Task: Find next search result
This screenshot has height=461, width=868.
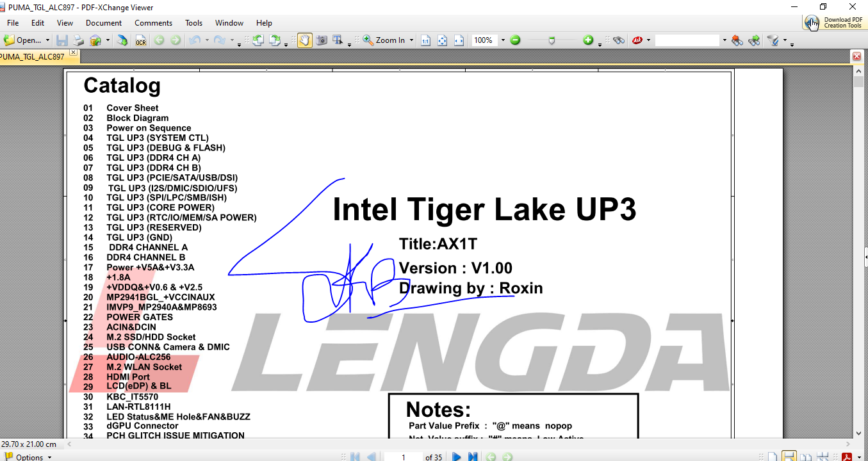Action: tap(755, 40)
